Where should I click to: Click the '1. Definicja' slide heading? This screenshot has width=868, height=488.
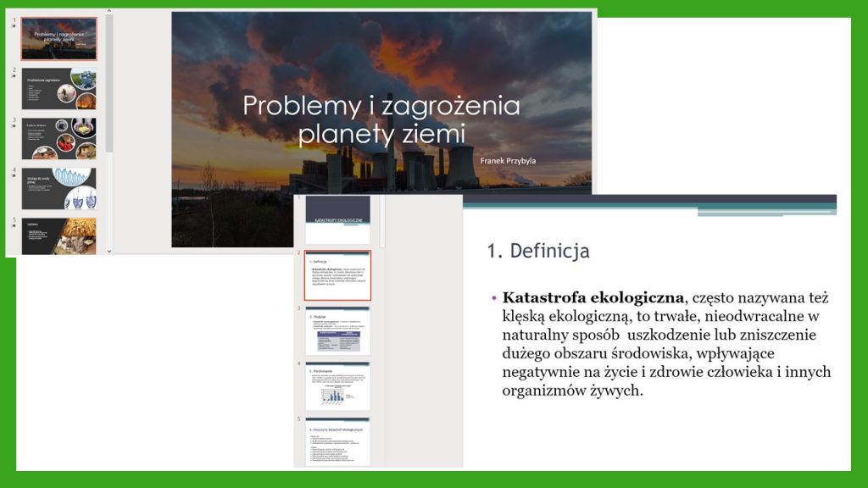[538, 252]
